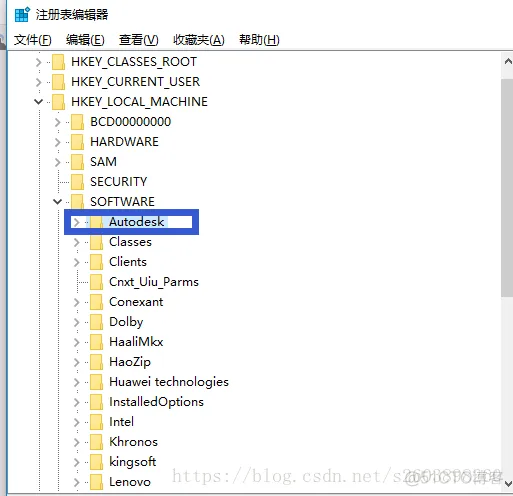
Task: Expand the Intel key arrow
Action: (76, 422)
